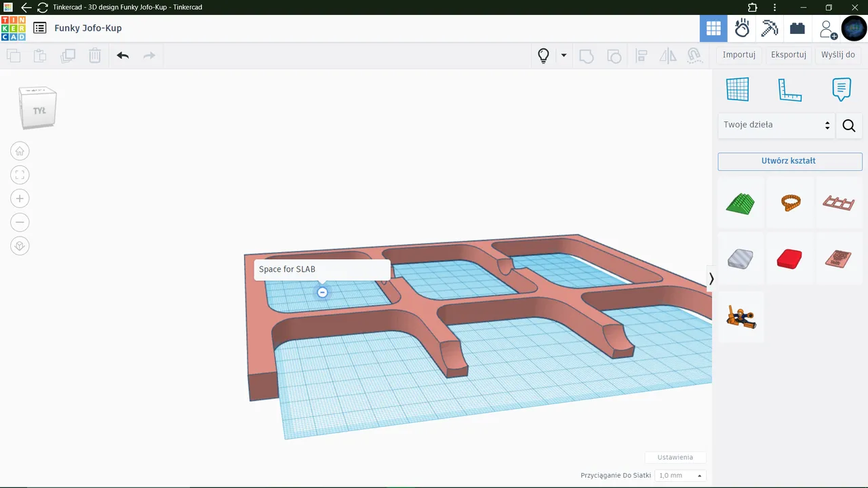Open the Importuj menu
868x488 pixels.
(x=738, y=55)
